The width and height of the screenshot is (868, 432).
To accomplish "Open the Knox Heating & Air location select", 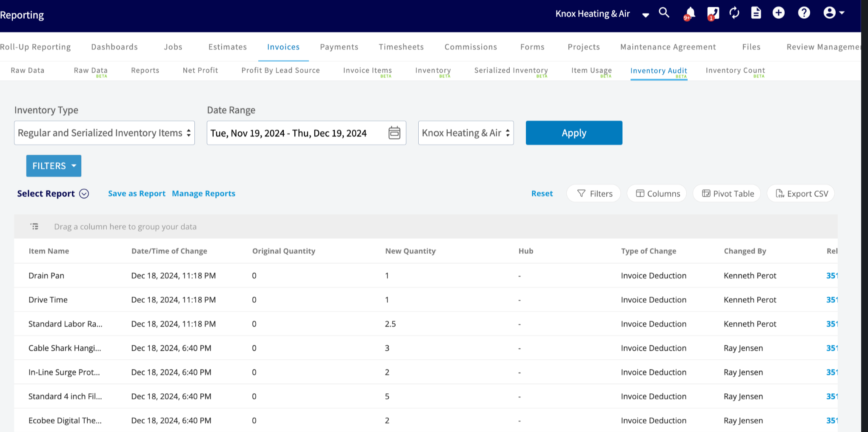I will coord(466,133).
